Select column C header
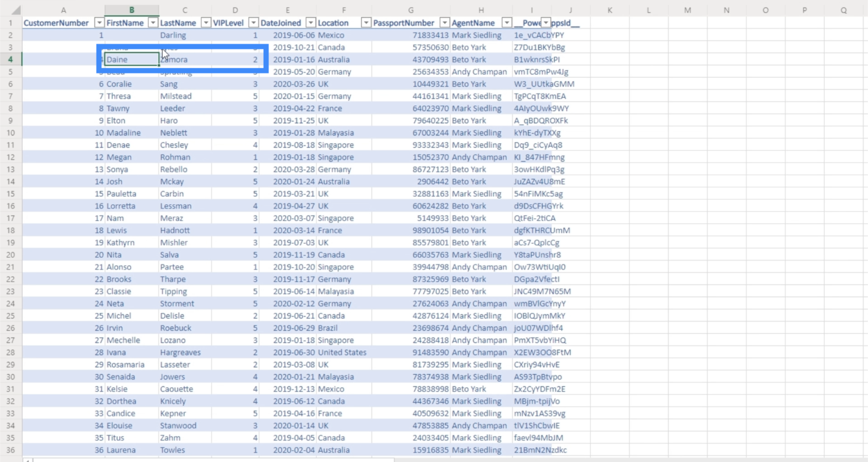Image resolution: width=868 pixels, height=462 pixels. (x=185, y=10)
